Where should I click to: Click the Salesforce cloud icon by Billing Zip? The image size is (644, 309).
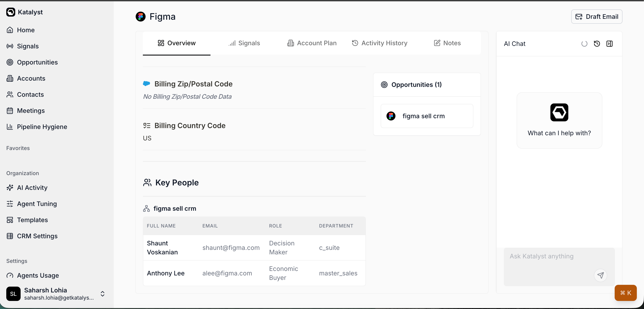146,84
